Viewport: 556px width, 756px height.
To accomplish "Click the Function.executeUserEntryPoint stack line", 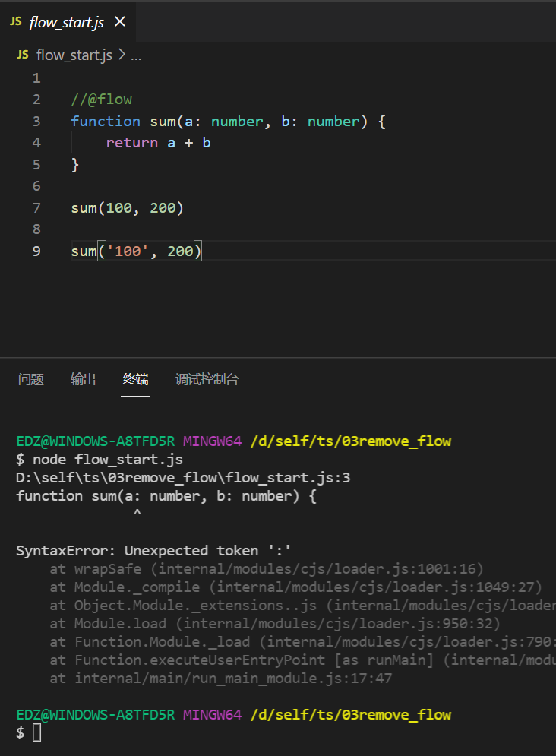I will click(302, 660).
